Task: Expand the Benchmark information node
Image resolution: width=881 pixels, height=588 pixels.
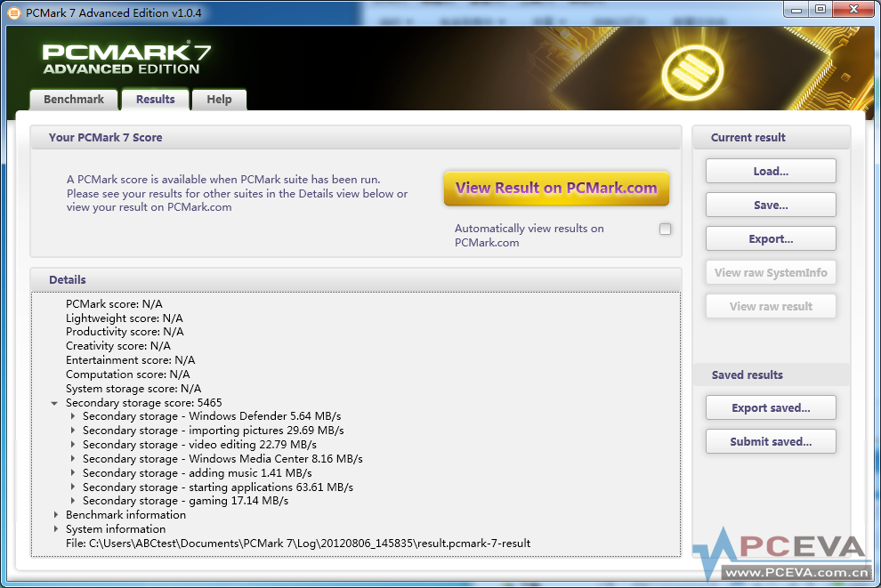Action: (x=56, y=514)
